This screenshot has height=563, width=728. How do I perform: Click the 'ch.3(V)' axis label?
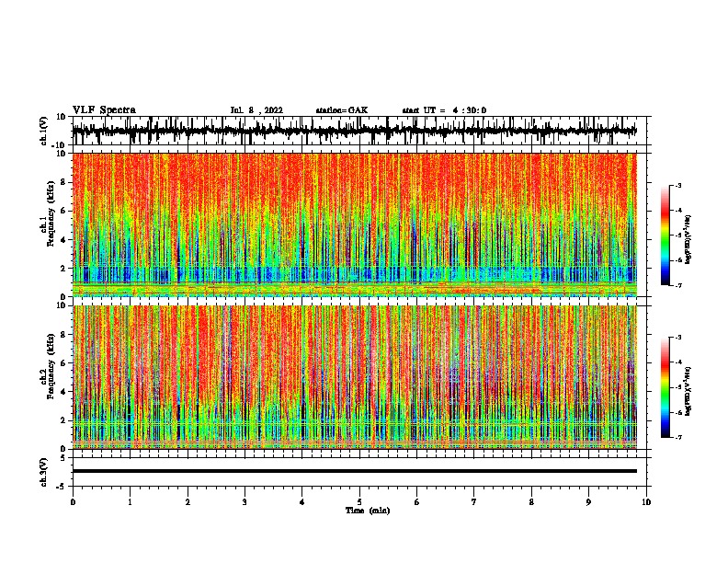point(44,472)
